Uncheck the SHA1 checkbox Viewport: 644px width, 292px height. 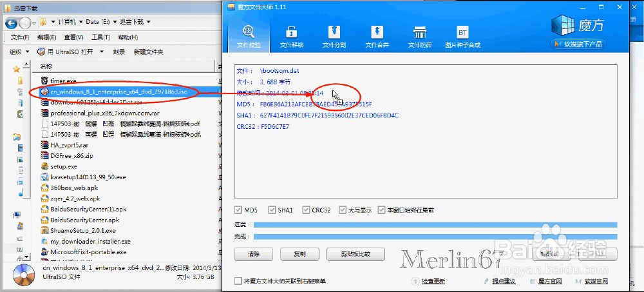[x=272, y=209]
